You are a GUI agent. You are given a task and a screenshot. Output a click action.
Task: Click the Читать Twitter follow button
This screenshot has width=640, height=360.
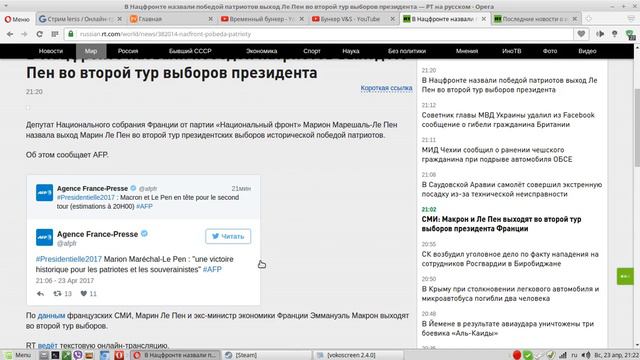tap(228, 236)
